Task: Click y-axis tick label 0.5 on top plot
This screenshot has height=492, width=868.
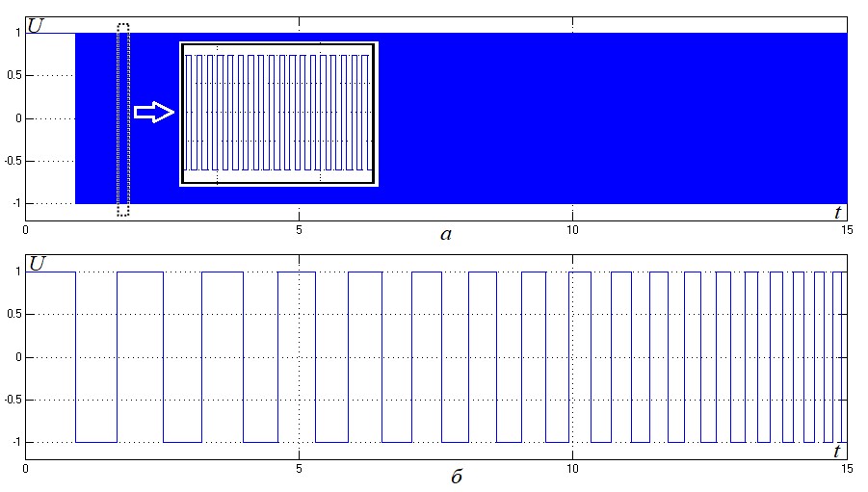Action: (13, 76)
